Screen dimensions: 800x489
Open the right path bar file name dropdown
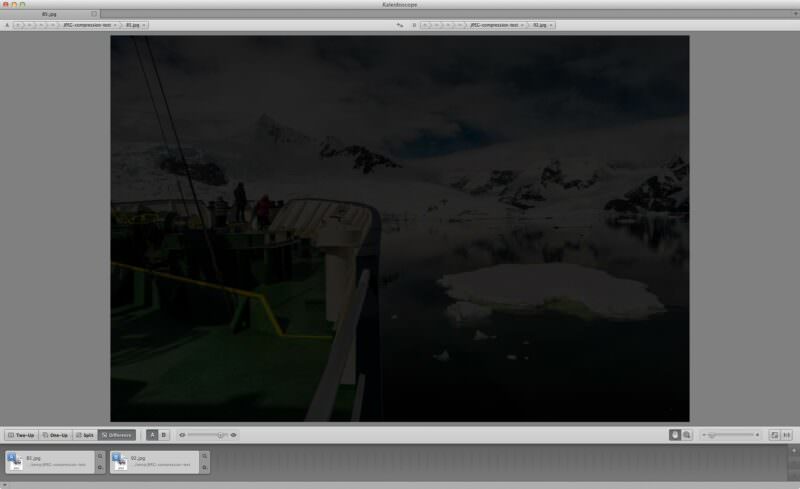(543, 25)
